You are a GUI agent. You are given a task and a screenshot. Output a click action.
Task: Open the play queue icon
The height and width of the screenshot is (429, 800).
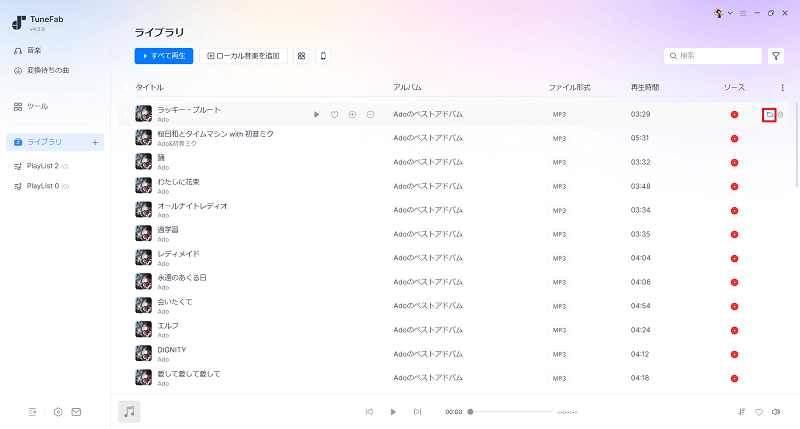pyautogui.click(x=742, y=412)
